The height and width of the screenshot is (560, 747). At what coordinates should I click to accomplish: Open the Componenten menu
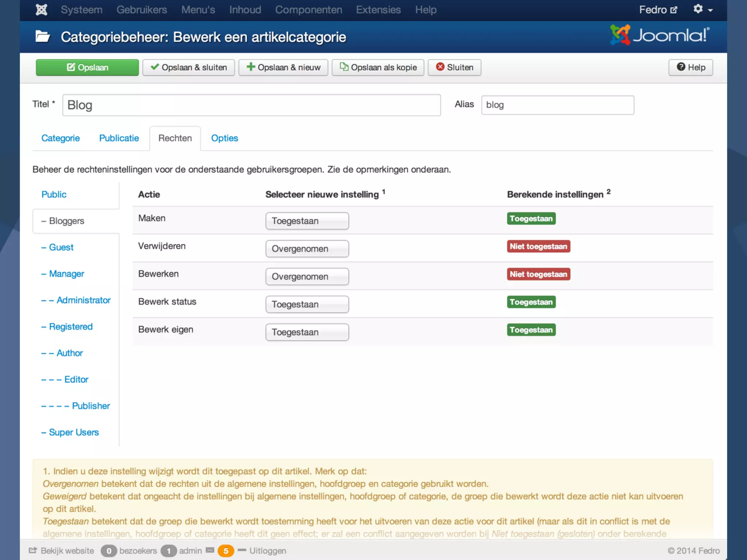pos(309,10)
